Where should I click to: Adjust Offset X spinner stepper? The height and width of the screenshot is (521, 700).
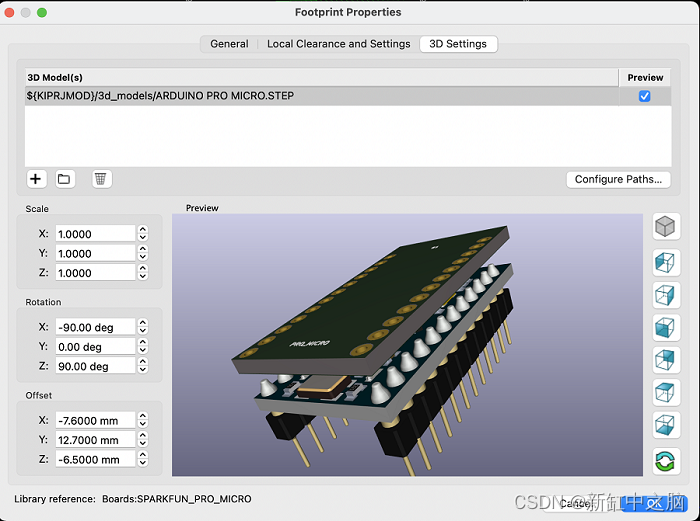tap(143, 420)
